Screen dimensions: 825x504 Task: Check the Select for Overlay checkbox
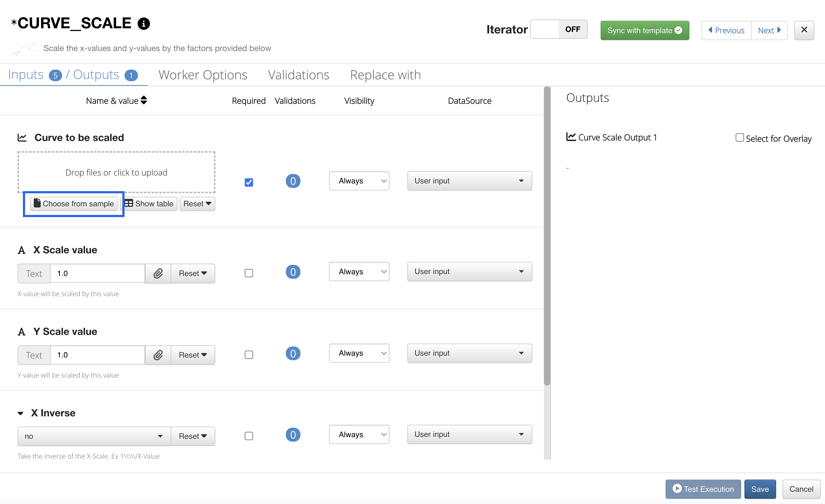(x=739, y=138)
